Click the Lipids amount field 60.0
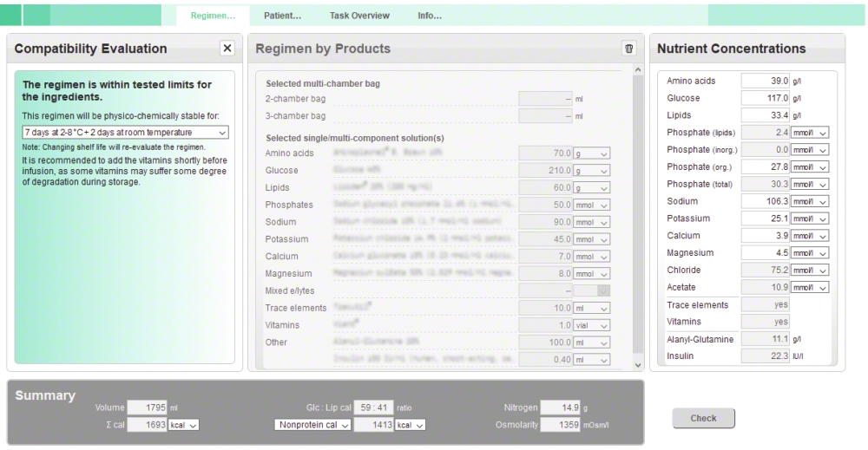The height and width of the screenshot is (450, 868). pyautogui.click(x=545, y=187)
